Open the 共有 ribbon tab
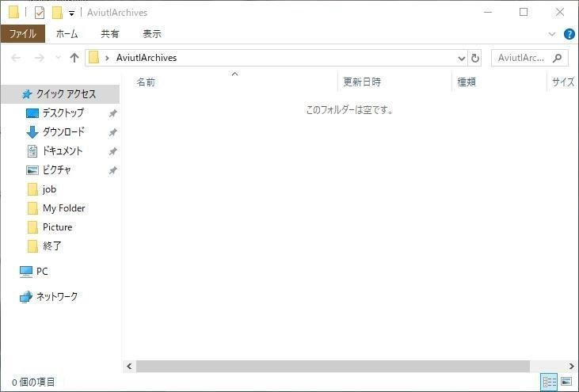 click(x=110, y=34)
